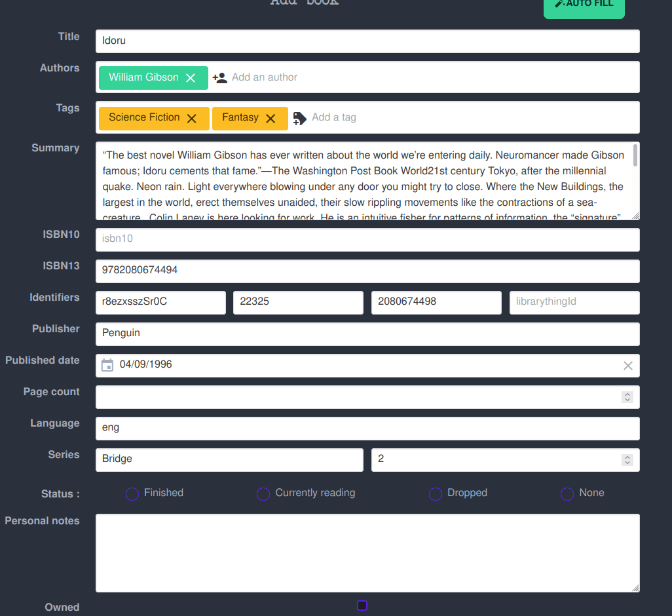Select the Currently reading status
The height and width of the screenshot is (616, 672).
pyautogui.click(x=263, y=494)
